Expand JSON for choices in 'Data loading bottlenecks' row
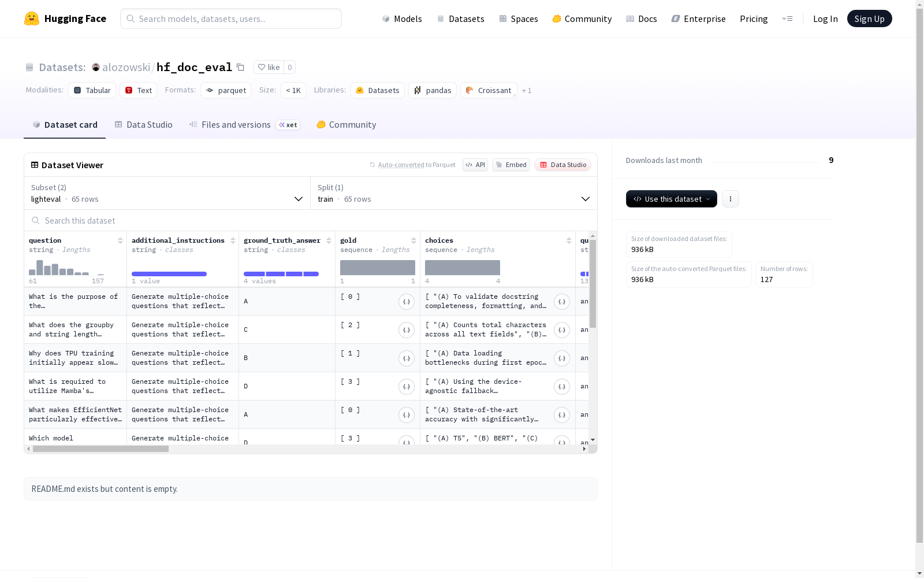 (562, 358)
